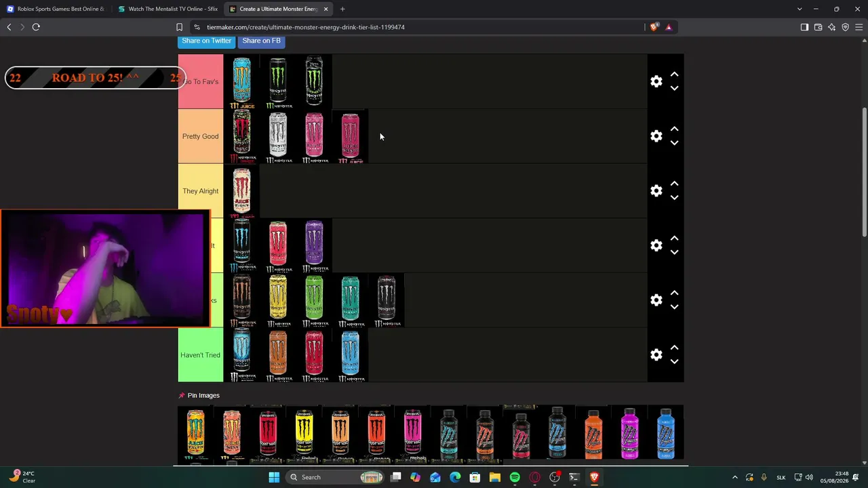Switch keyboard language SLK
868x488 pixels.
781,477
